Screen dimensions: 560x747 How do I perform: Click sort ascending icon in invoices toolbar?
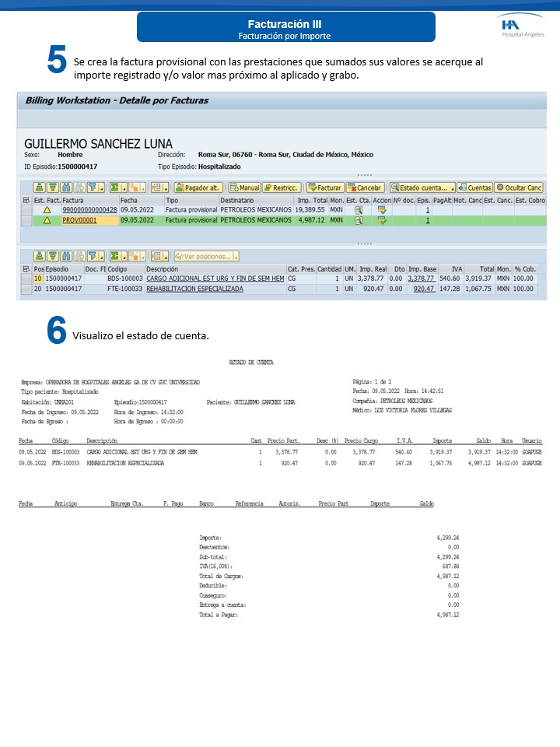40,188
